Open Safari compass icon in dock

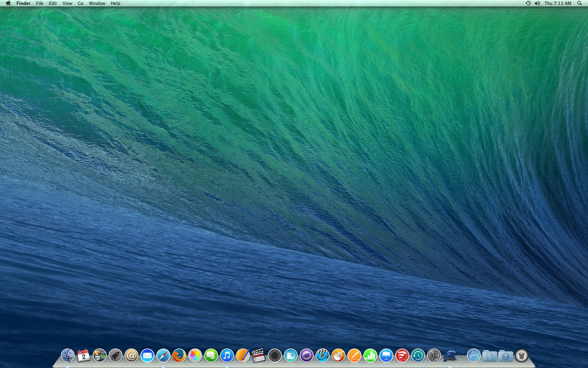coord(163,356)
